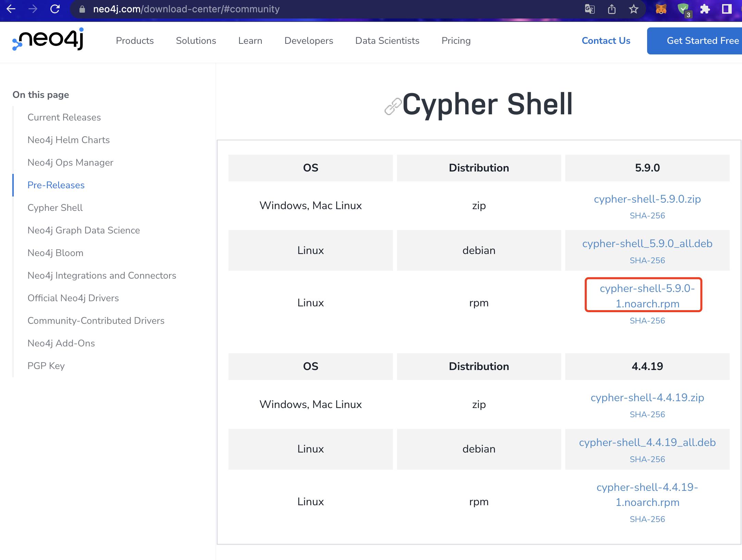Click Get Started Free button
742x560 pixels.
click(x=694, y=41)
